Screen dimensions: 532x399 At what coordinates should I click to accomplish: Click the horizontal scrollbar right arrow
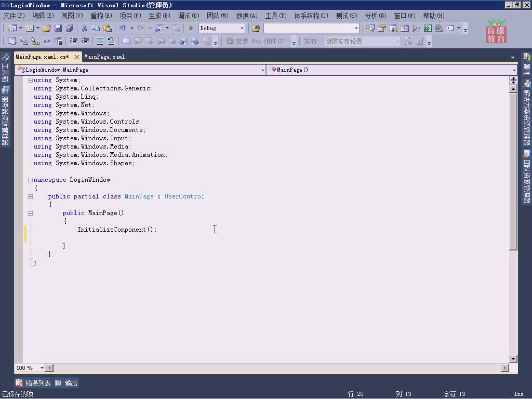click(505, 368)
